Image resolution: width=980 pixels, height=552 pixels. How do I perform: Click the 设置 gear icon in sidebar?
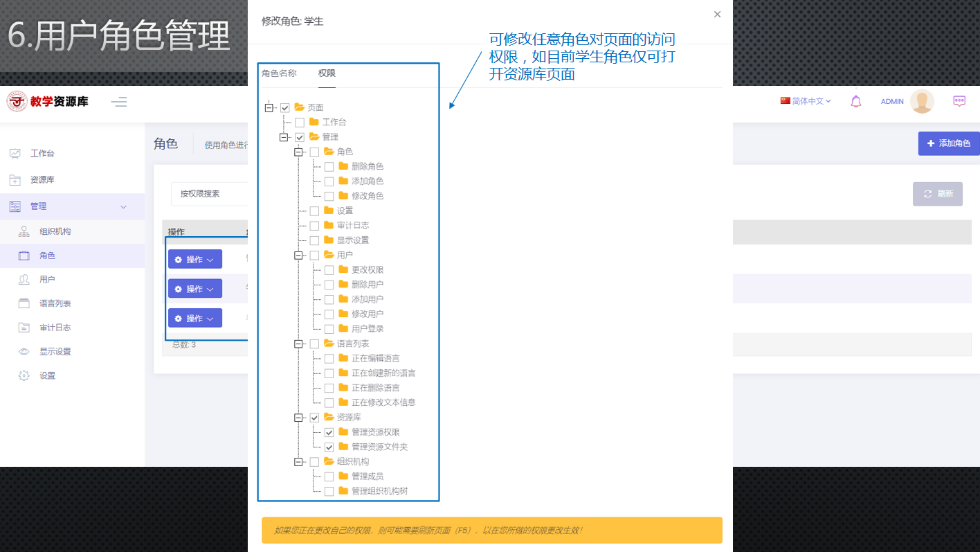point(24,375)
